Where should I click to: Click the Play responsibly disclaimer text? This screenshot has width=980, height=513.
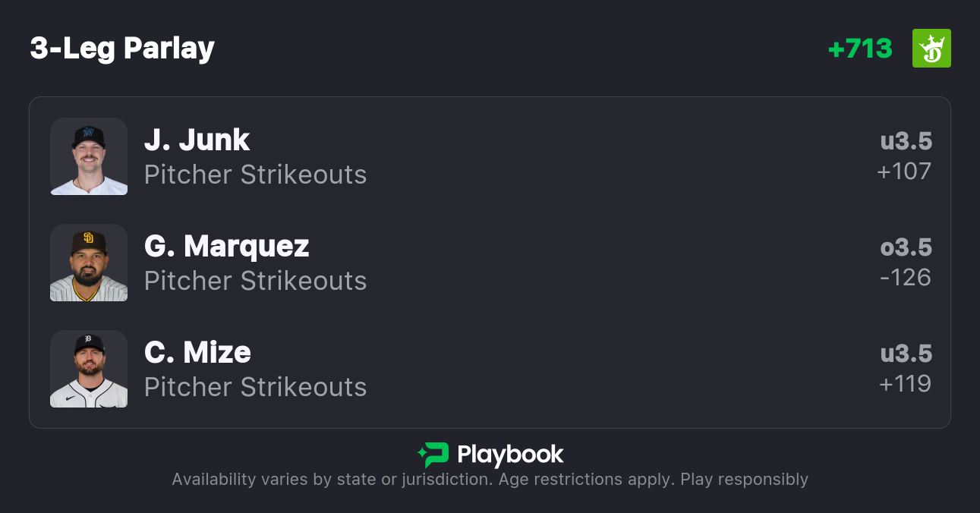pyautogui.click(x=744, y=480)
